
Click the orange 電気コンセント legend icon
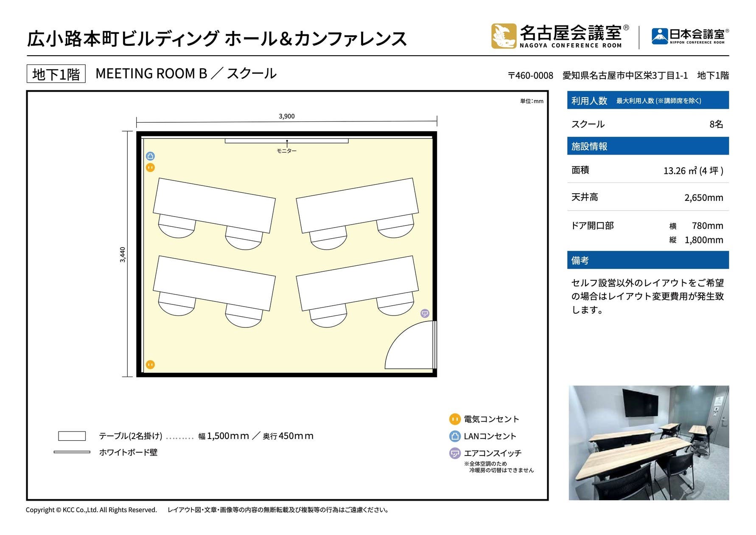[455, 420]
